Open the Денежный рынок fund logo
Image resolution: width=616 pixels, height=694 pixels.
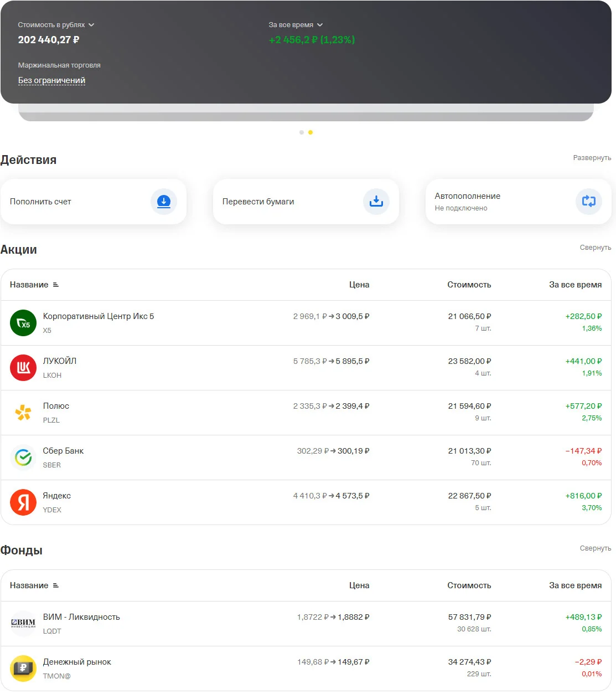(x=23, y=669)
